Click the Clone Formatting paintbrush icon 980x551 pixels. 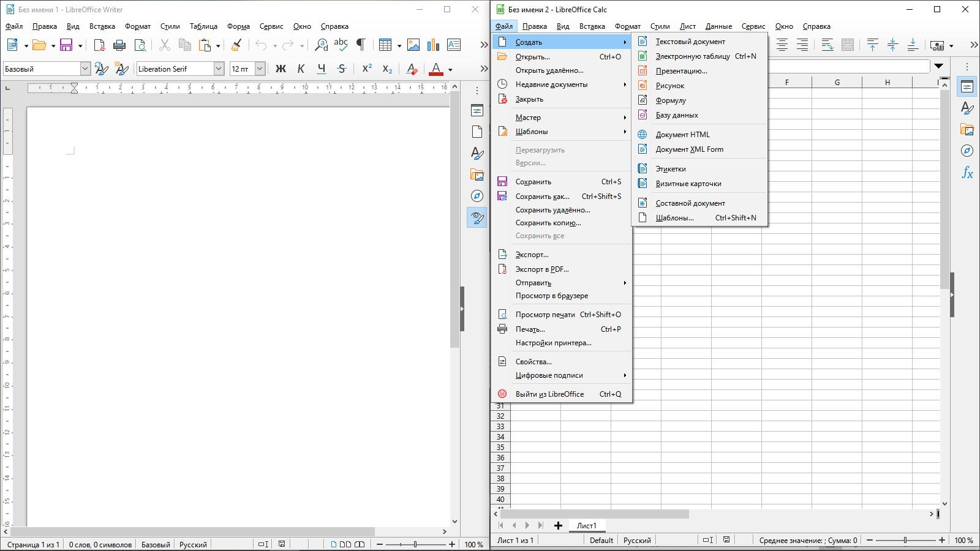tap(236, 45)
